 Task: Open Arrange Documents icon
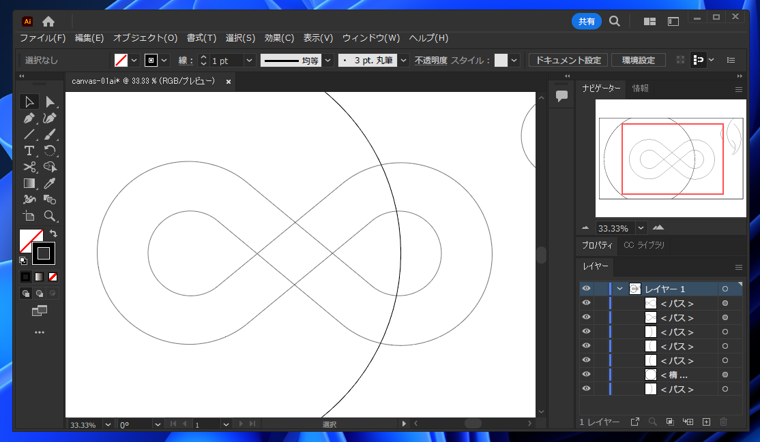[649, 21]
